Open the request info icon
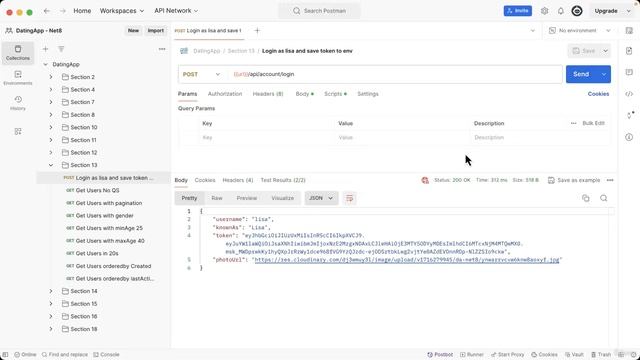 tap(629, 137)
